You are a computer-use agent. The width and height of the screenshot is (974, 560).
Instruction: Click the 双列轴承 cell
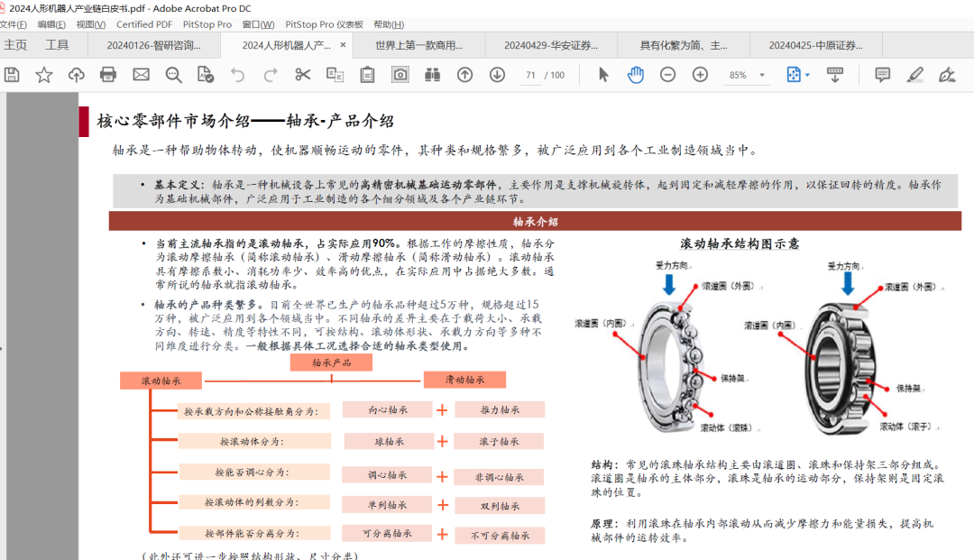click(x=500, y=506)
